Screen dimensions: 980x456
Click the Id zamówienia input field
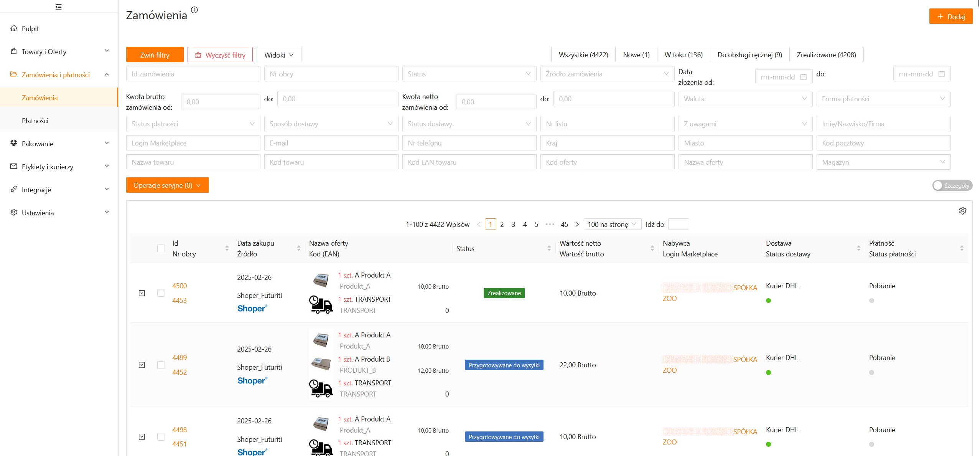[x=193, y=74]
